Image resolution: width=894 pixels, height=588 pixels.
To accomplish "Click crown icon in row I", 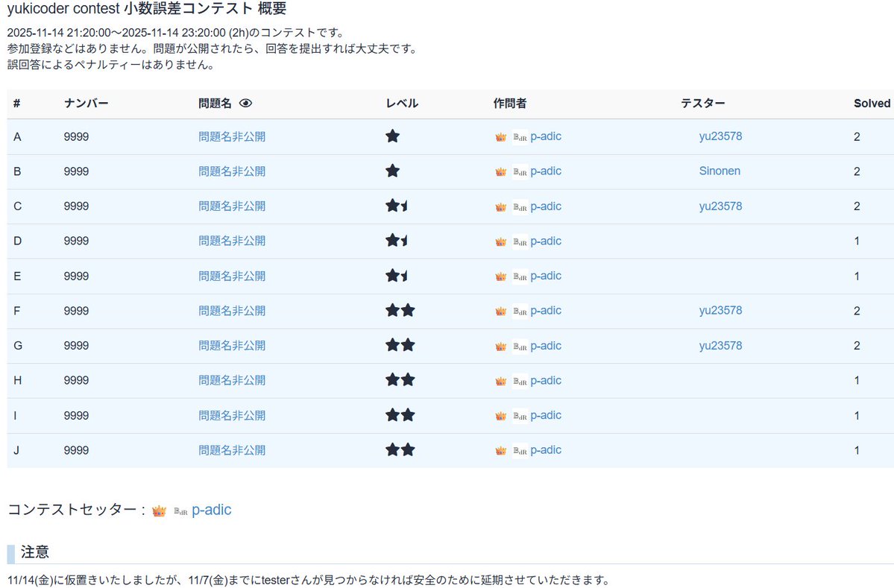I will (500, 416).
